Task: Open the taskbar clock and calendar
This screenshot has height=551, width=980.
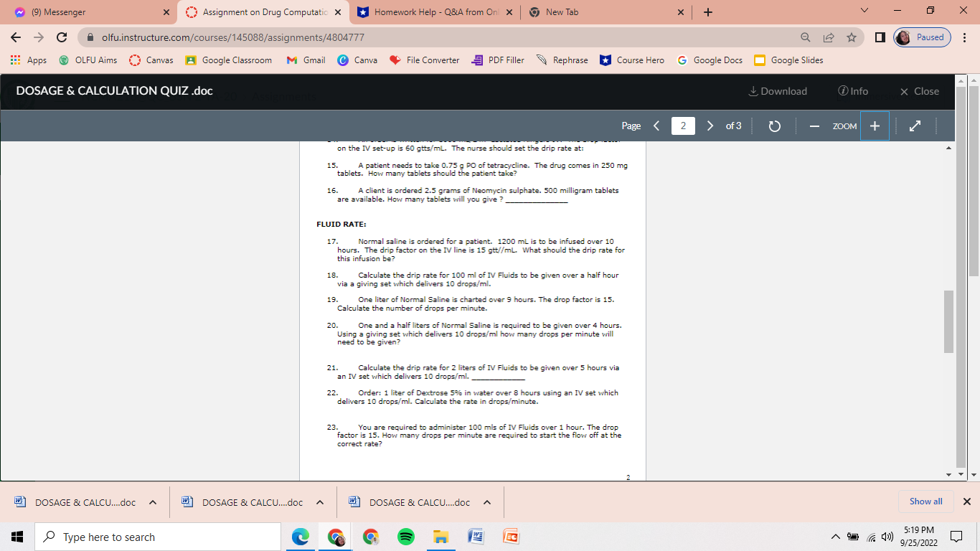Action: (918, 537)
